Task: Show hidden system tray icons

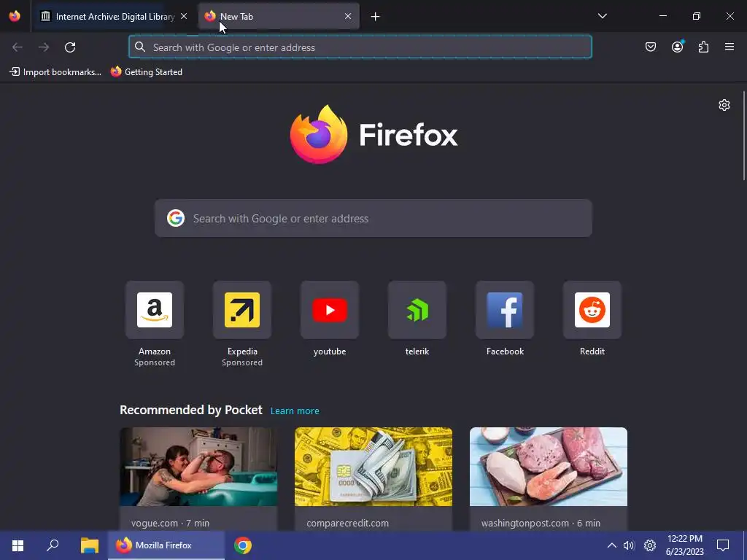Action: click(612, 545)
